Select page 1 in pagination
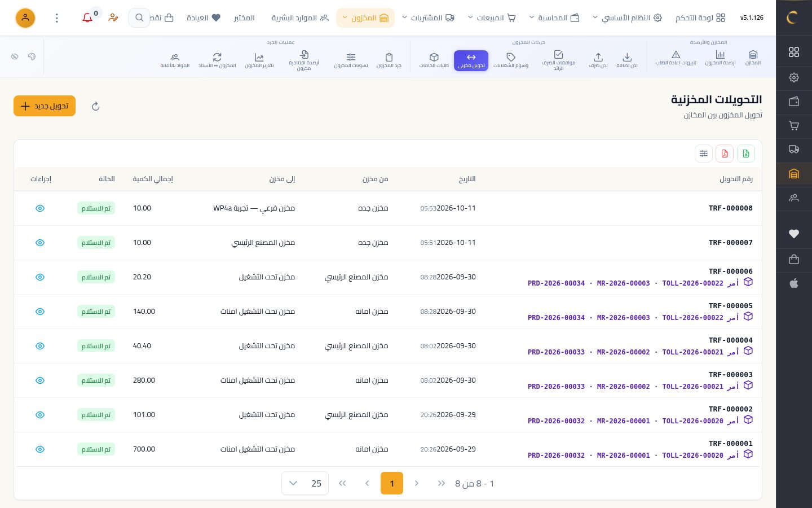Image resolution: width=812 pixels, height=508 pixels. pyautogui.click(x=392, y=483)
